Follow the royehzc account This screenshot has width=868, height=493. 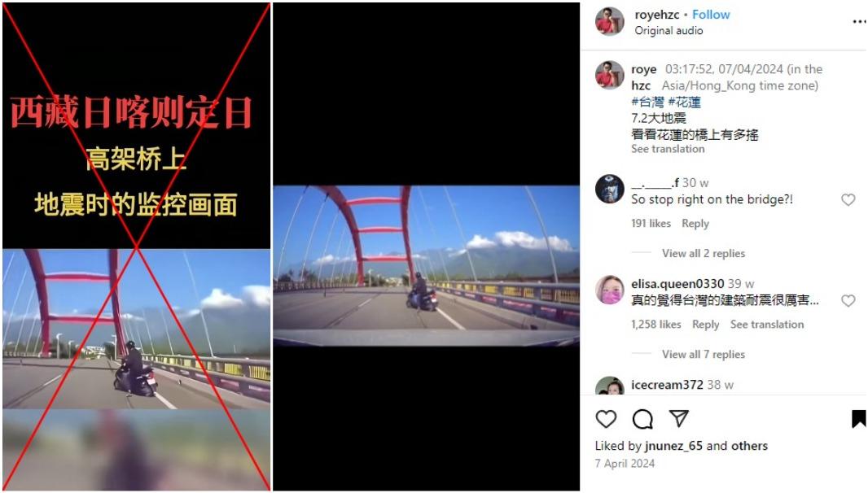(711, 15)
